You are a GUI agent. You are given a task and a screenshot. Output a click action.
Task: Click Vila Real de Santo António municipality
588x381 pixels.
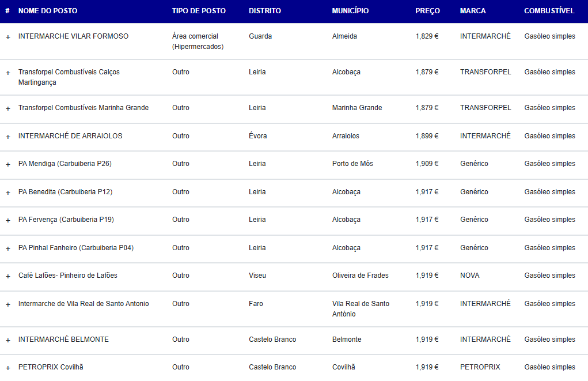pyautogui.click(x=361, y=308)
